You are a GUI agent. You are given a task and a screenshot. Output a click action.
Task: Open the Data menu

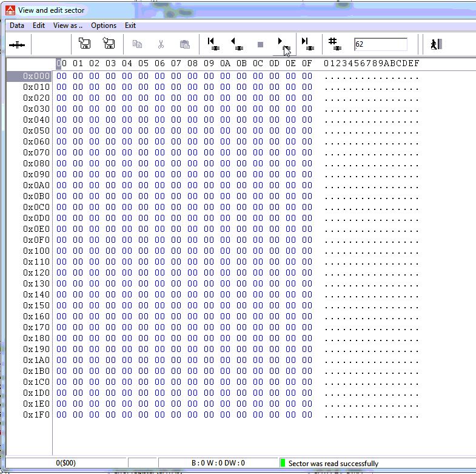(17, 25)
